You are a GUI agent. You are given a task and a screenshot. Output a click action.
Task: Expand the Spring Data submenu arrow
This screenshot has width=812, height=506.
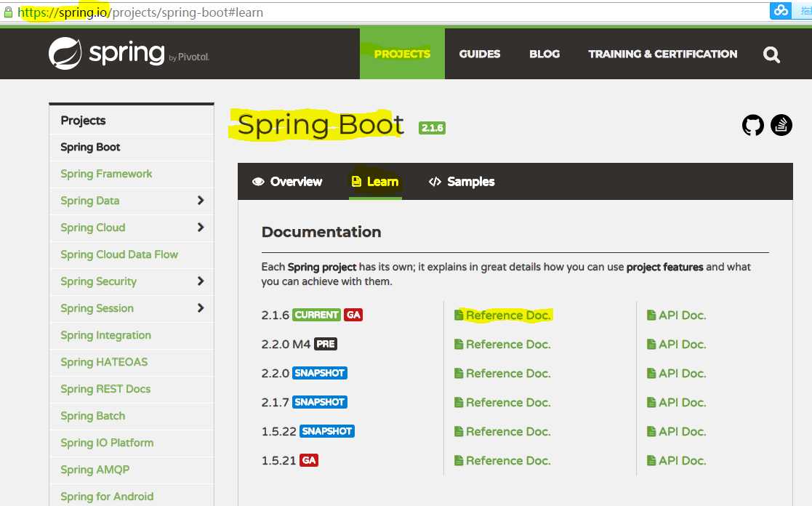pos(201,201)
